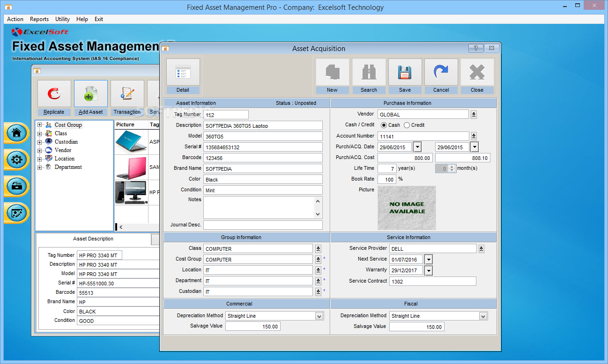
Task: Click the Journal Desc. field
Action: click(263, 225)
